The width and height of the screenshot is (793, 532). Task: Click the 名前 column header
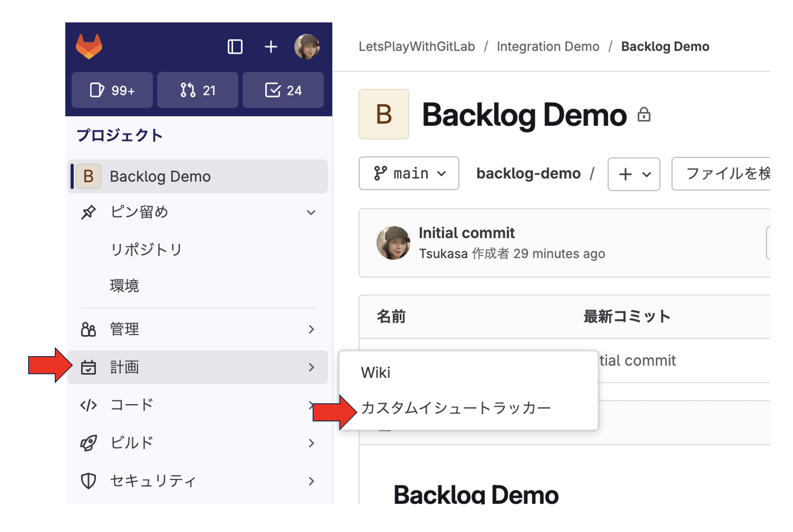pos(391,317)
